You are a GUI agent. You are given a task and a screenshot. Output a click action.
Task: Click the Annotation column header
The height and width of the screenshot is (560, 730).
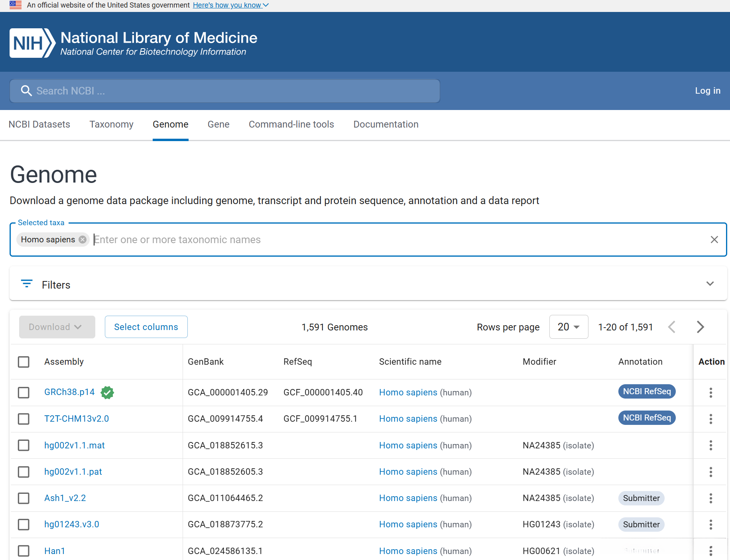tap(640, 362)
